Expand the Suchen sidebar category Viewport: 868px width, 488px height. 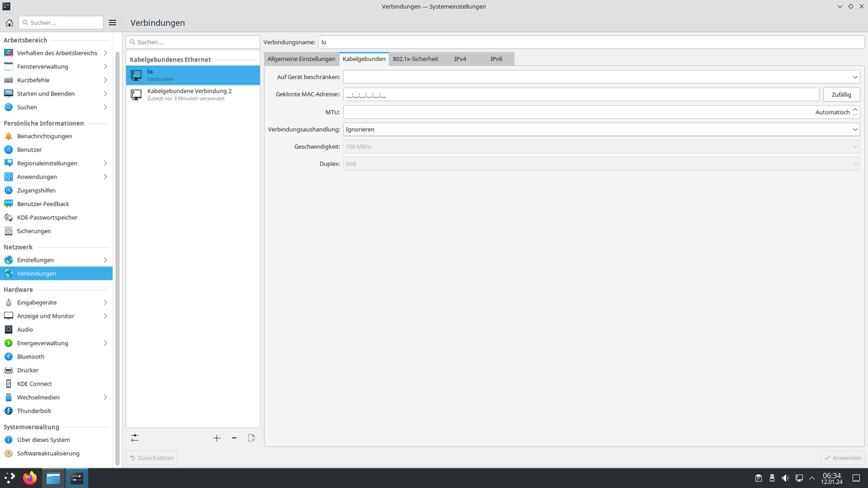pos(105,107)
